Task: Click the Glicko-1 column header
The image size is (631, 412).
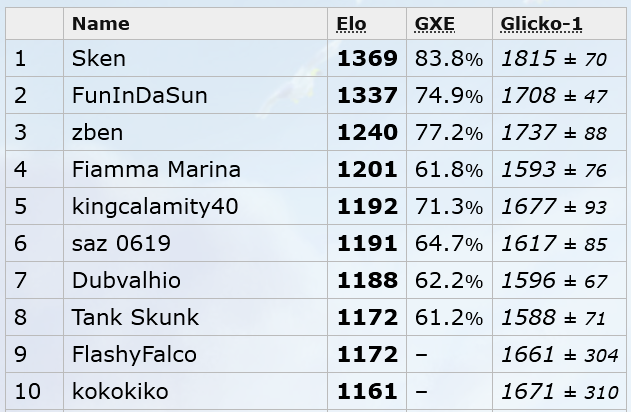Action: pyautogui.click(x=541, y=24)
